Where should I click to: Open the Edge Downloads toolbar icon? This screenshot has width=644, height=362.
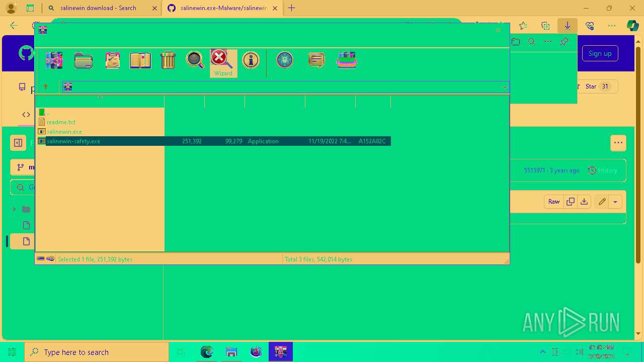click(568, 26)
